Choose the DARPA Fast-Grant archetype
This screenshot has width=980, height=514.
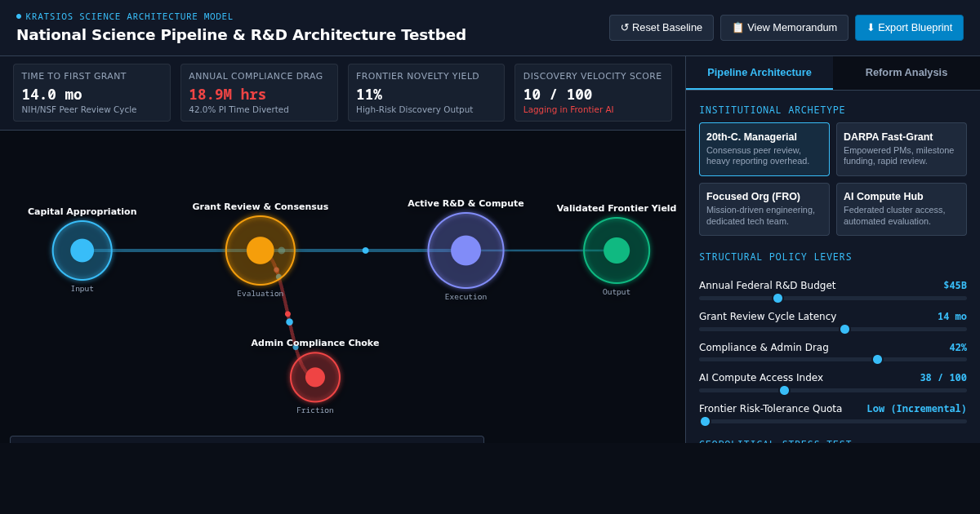click(902, 149)
